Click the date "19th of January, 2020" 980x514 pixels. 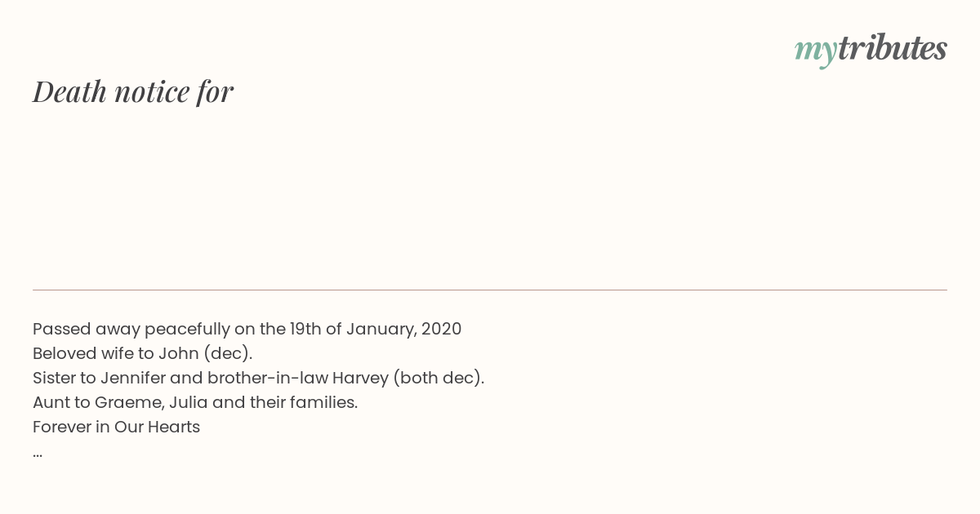[376, 329]
